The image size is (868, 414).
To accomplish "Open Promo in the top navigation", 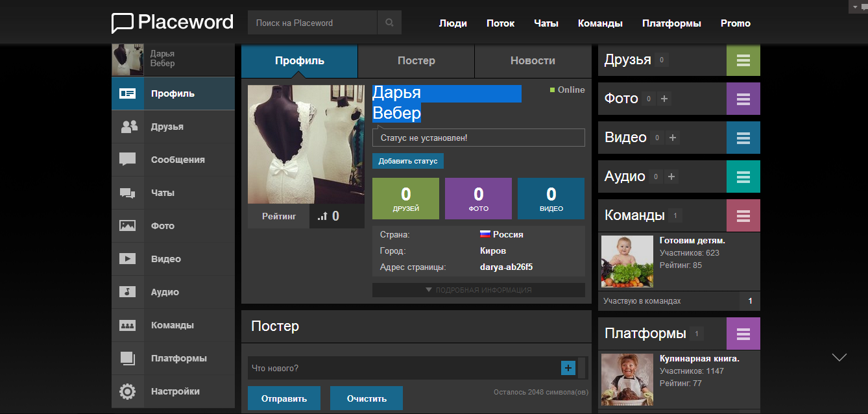I will (x=736, y=23).
